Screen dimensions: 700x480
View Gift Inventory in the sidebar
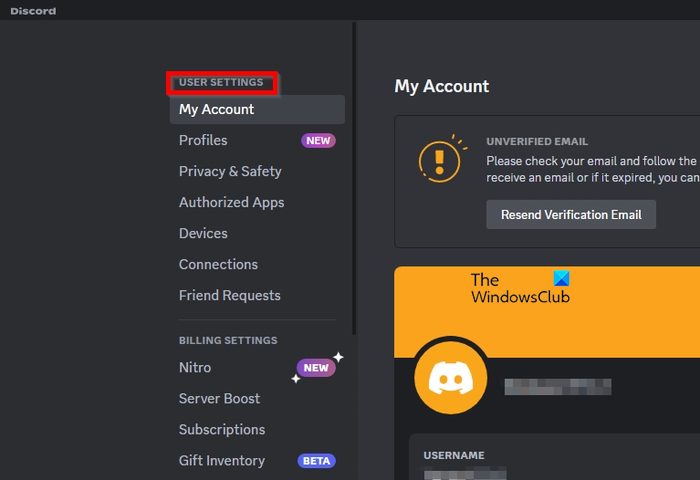point(222,461)
